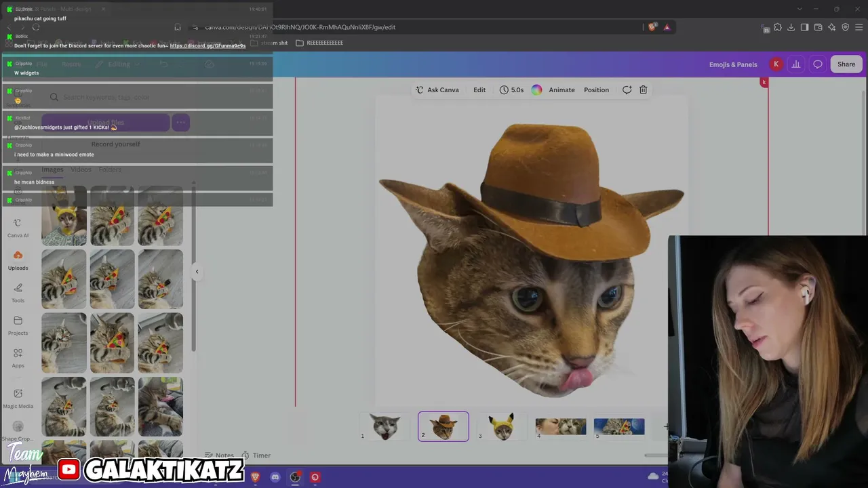The width and height of the screenshot is (868, 488).
Task: Delete the selected element with trash icon
Action: [x=643, y=89]
